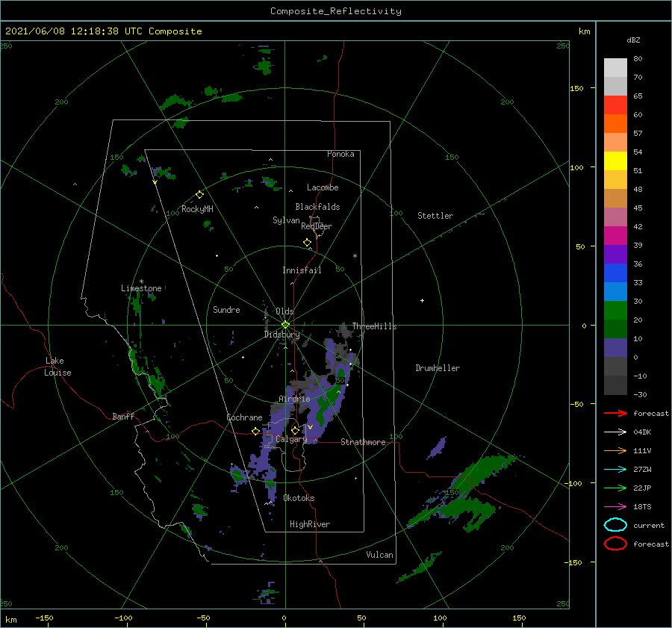
Task: Click the cyan 27ZW arrow icon
Action: click(x=615, y=470)
